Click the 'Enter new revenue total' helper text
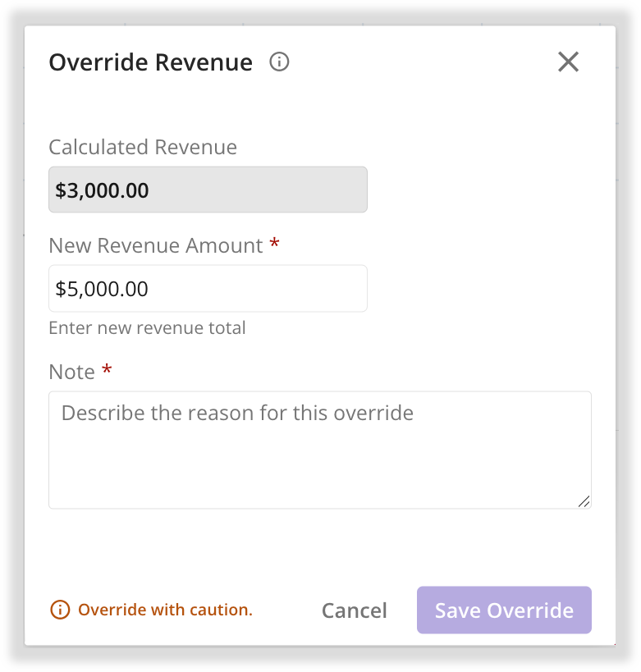Screen dimensions: 641x672 pos(147,327)
